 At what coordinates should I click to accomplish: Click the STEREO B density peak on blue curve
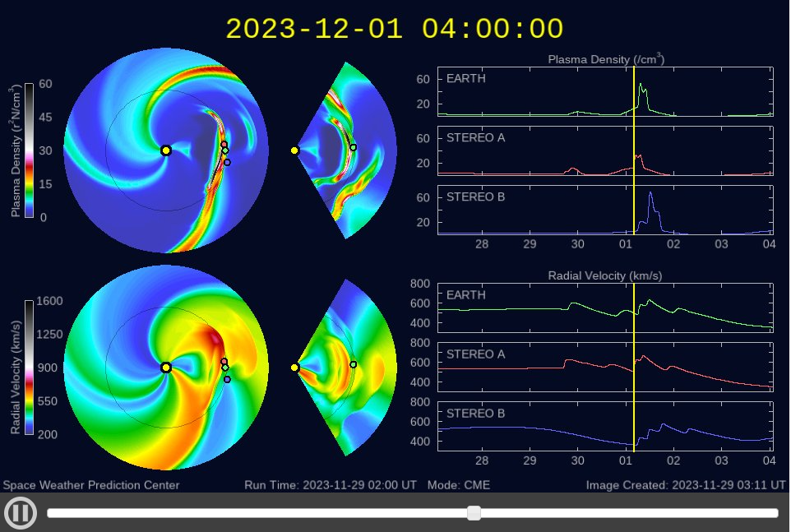(650, 192)
